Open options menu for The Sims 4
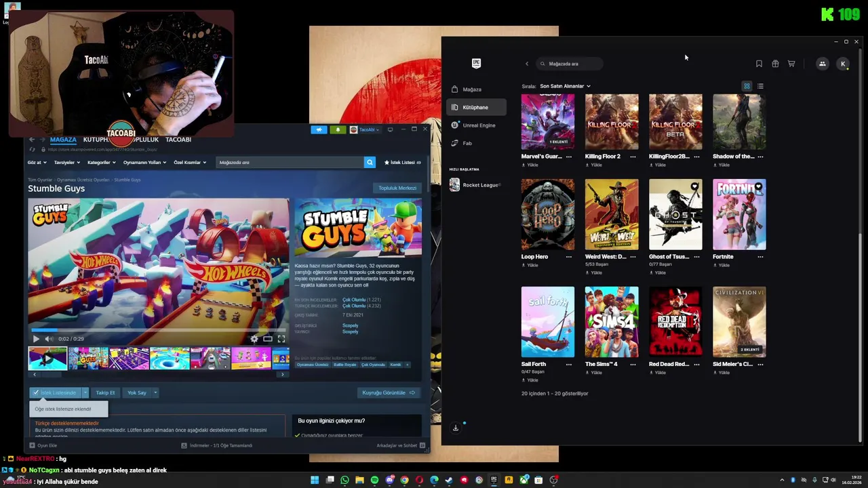This screenshot has height=488, width=868. (633, 364)
